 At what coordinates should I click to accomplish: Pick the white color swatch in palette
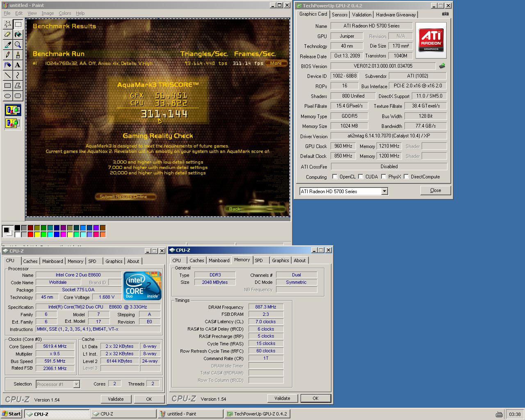coord(17,235)
